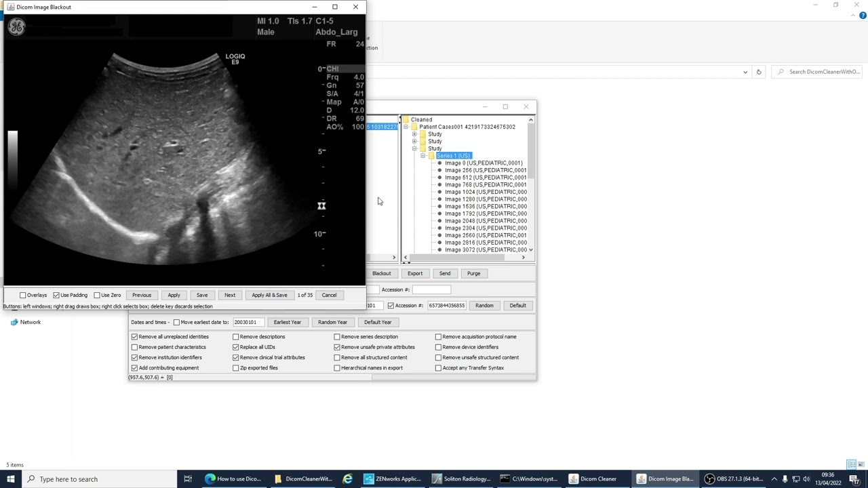Click the Export button
The width and height of the screenshot is (868, 488).
pyautogui.click(x=415, y=274)
